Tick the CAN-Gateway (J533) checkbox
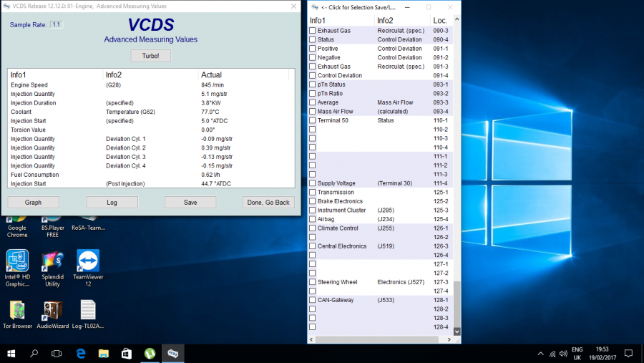The height and width of the screenshot is (363, 644). coord(312,300)
